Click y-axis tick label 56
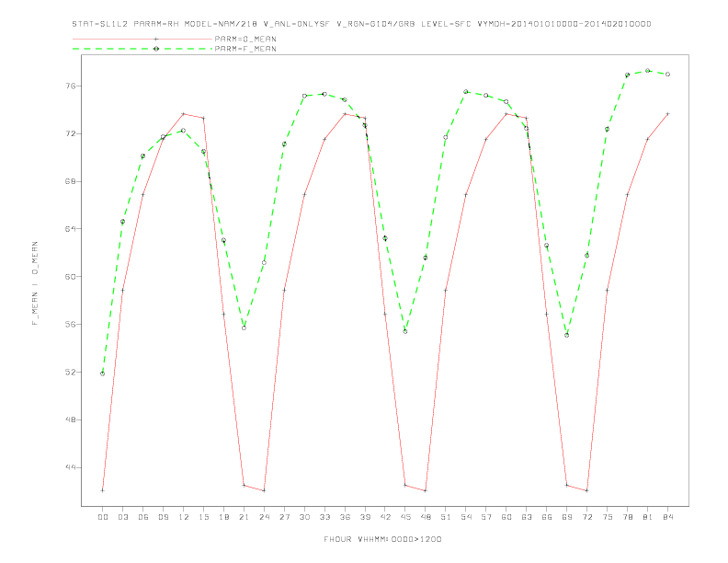728x563 pixels. [x=70, y=324]
